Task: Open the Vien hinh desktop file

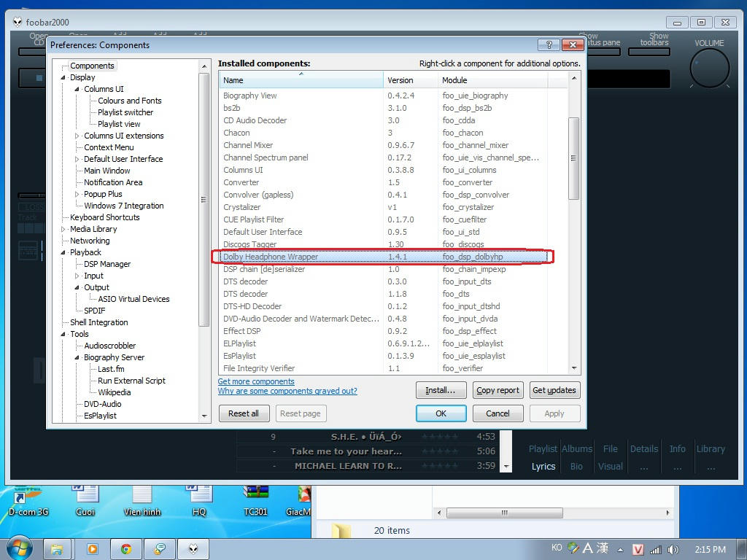Action: point(142,502)
